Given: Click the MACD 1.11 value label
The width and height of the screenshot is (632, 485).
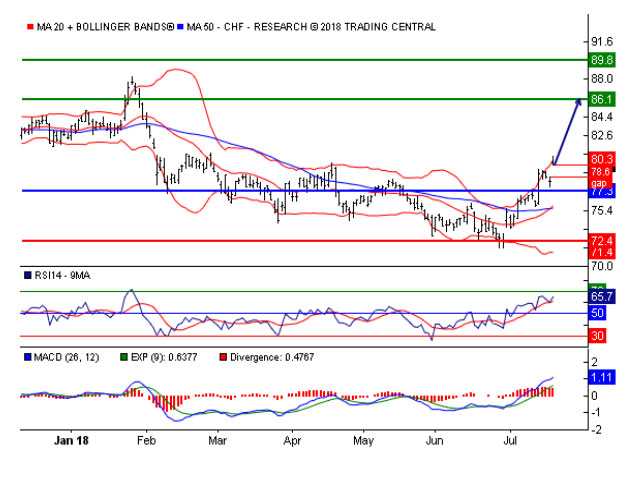Looking at the screenshot, I should click(x=601, y=377).
